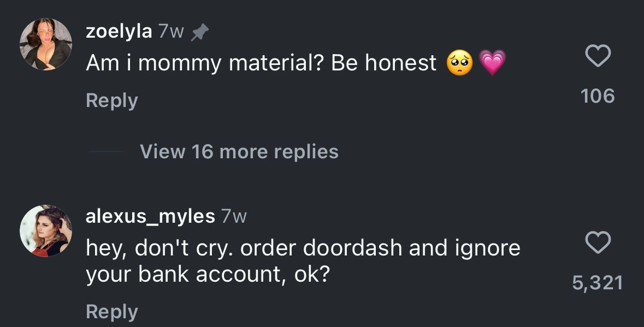Expand the 16 more replies thread
644x327 pixels.
[x=239, y=151]
